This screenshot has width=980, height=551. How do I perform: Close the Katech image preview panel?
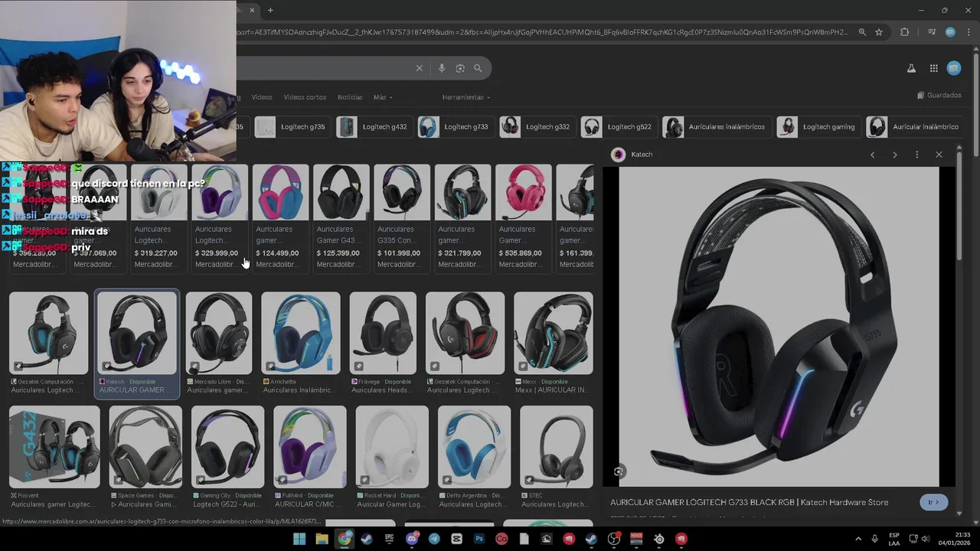tap(939, 155)
